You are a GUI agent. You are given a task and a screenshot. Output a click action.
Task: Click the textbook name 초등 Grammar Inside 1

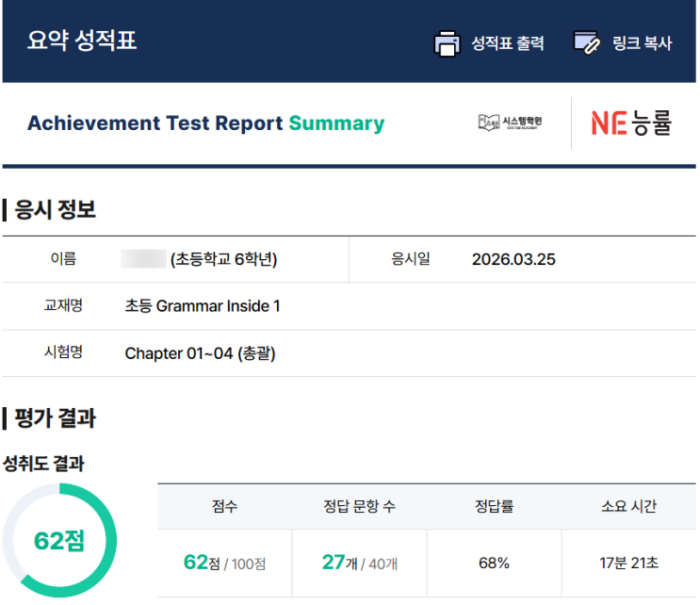203,306
